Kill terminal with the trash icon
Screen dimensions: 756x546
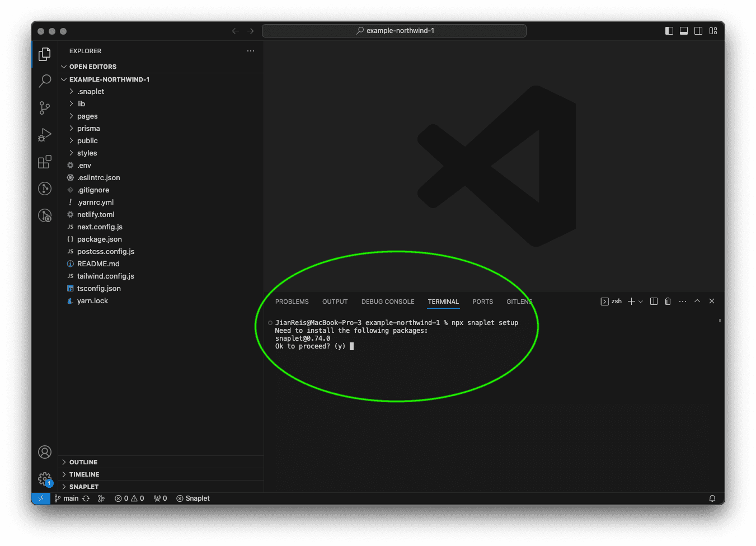click(668, 302)
